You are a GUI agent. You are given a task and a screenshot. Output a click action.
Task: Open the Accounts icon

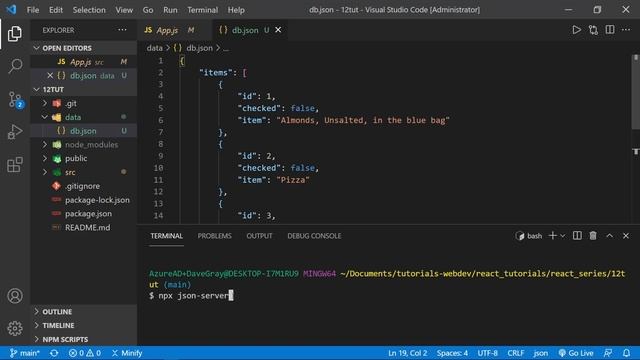pyautogui.click(x=15, y=296)
